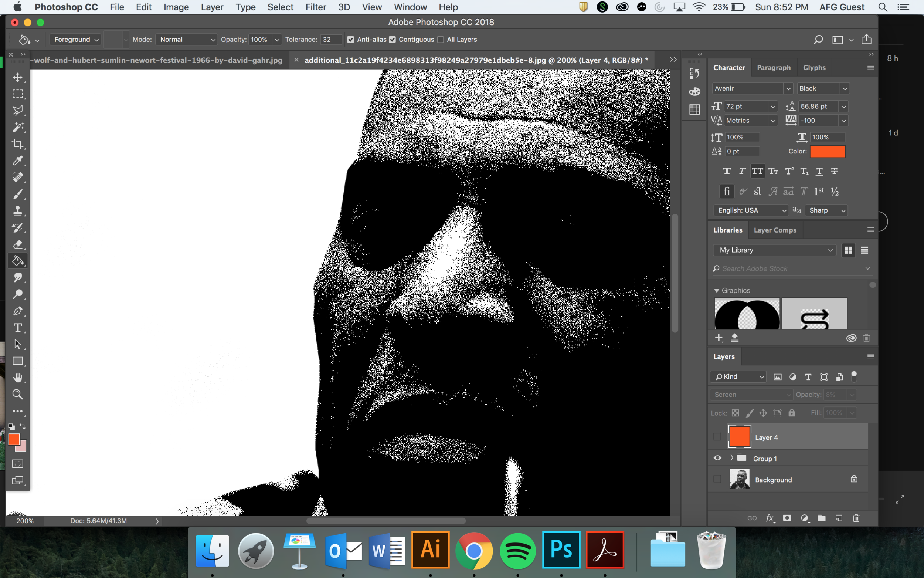Toggle Underline text style
The width and height of the screenshot is (924, 578).
(819, 171)
